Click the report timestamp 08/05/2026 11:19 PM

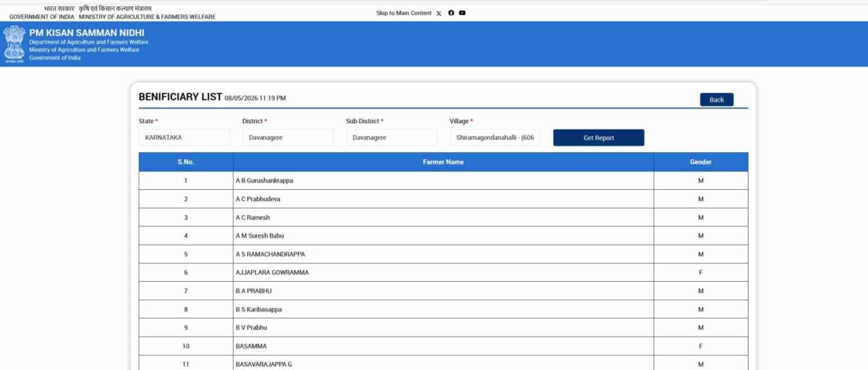tap(255, 98)
